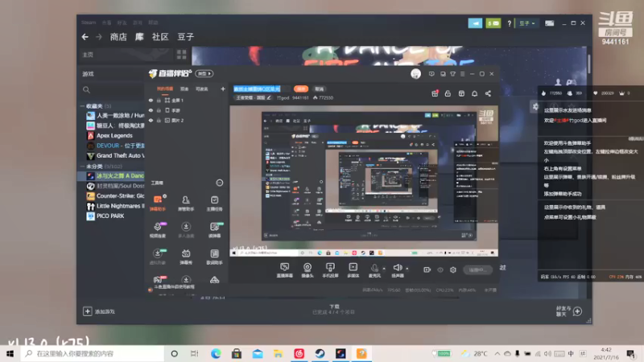Open Steam app in Windows taskbar
The image size is (644, 362).
(x=320, y=353)
